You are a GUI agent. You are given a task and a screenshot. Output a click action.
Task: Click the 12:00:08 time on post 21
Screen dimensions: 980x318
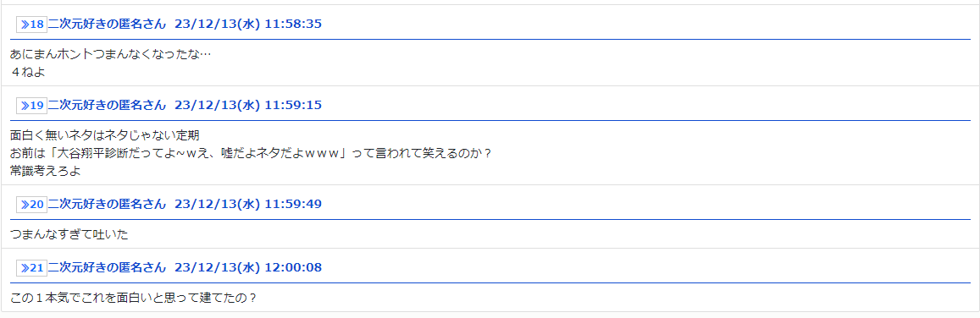[x=293, y=268]
